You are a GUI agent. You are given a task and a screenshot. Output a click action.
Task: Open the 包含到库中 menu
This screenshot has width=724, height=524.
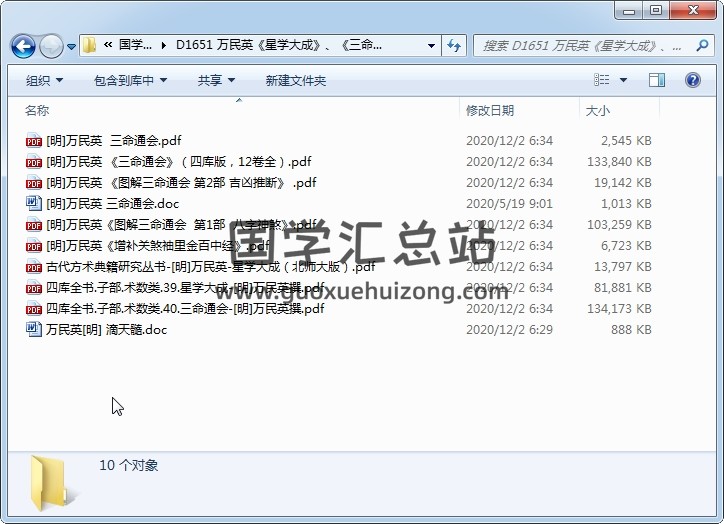pos(130,80)
